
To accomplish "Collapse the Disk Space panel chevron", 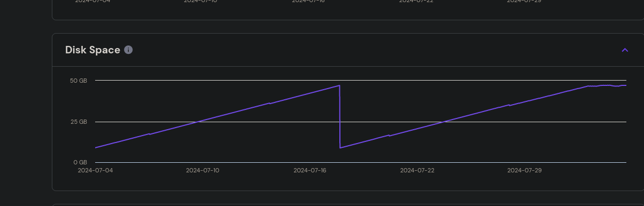I will pos(625,50).
